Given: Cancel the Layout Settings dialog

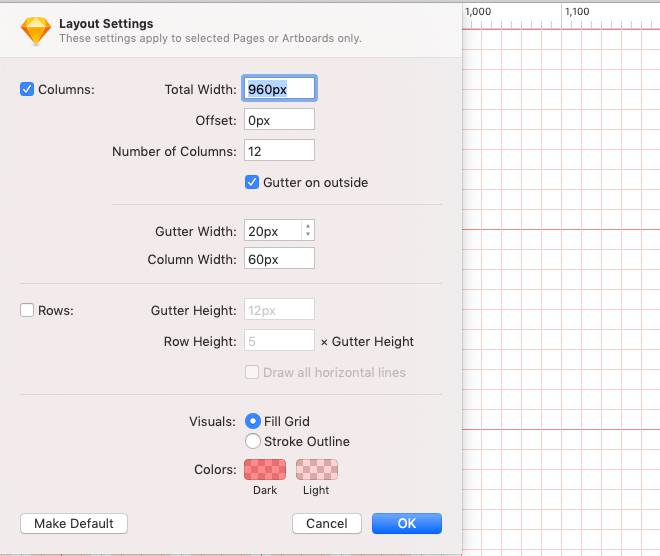Looking at the screenshot, I should 327,523.
